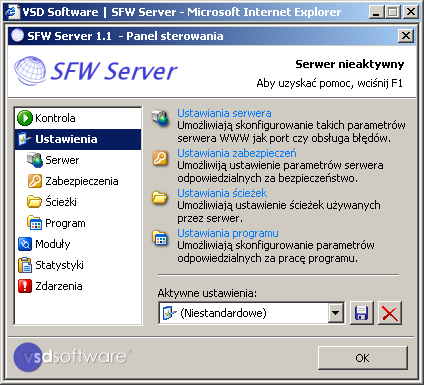Viewport: 424px width, 385px height.
Task: Click the Zabezpieczenia key icon in sidebar
Action: (x=35, y=181)
